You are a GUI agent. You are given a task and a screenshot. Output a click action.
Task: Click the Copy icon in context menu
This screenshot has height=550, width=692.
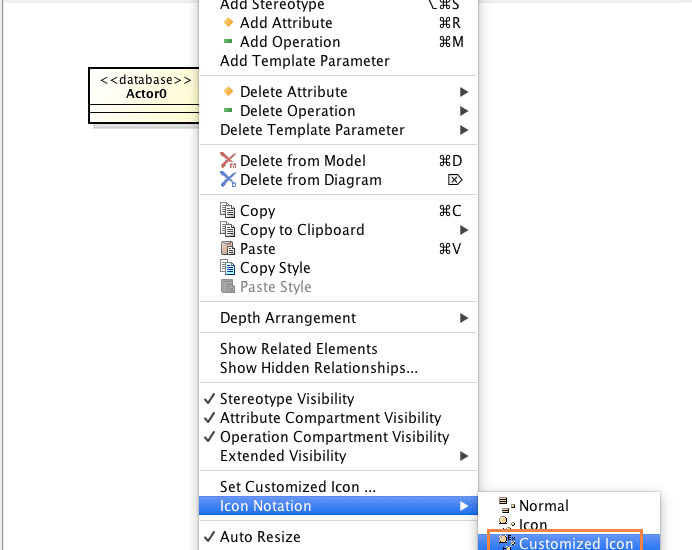coord(228,211)
